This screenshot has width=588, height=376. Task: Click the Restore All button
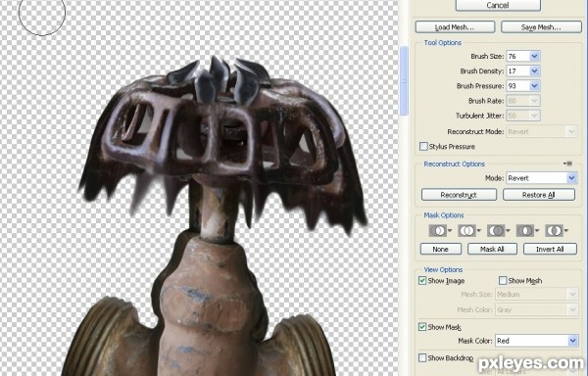[x=538, y=195]
